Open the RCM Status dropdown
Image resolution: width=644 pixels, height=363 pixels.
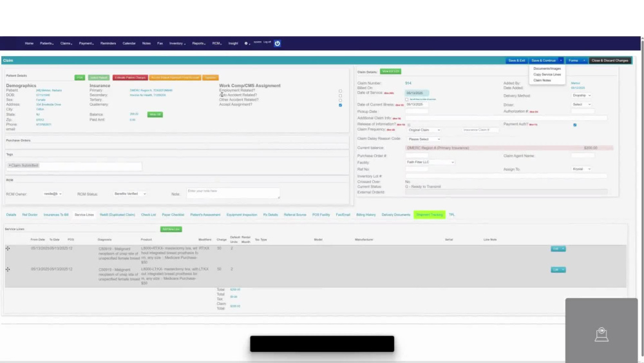click(130, 193)
